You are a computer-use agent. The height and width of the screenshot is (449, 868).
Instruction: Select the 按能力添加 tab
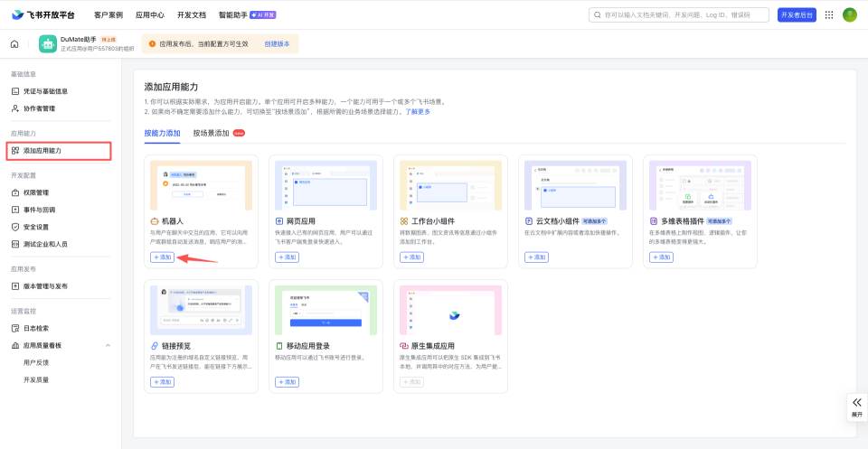[162, 133]
